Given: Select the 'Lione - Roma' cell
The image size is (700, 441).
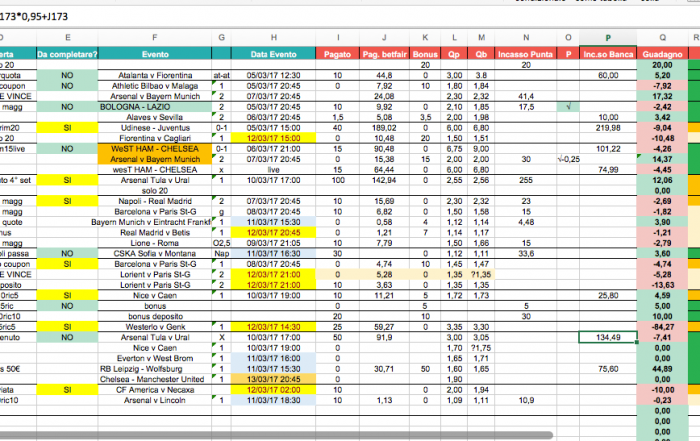Looking at the screenshot, I should pos(154,243).
